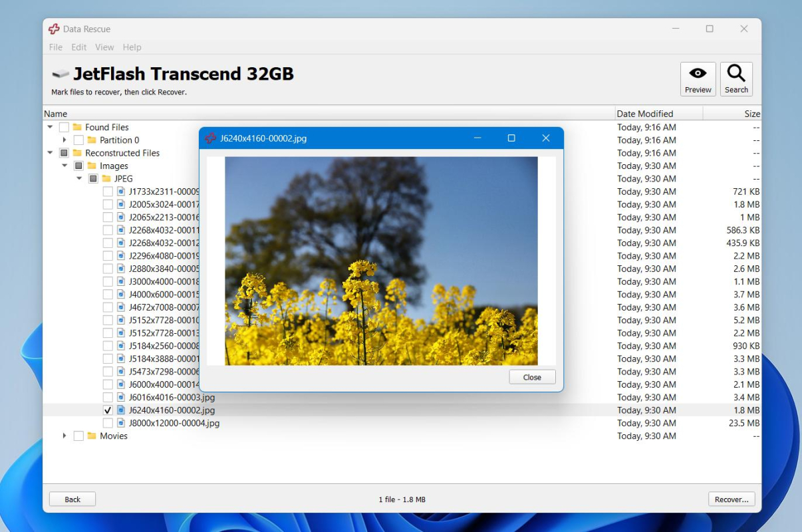
Task: Click the Movies folder icon
Action: [x=92, y=436]
